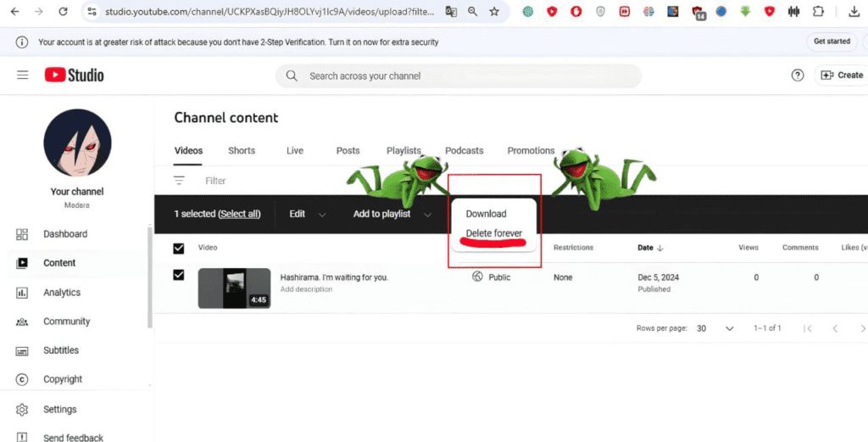Open the help question mark icon
This screenshot has width=868, height=442.
click(797, 76)
